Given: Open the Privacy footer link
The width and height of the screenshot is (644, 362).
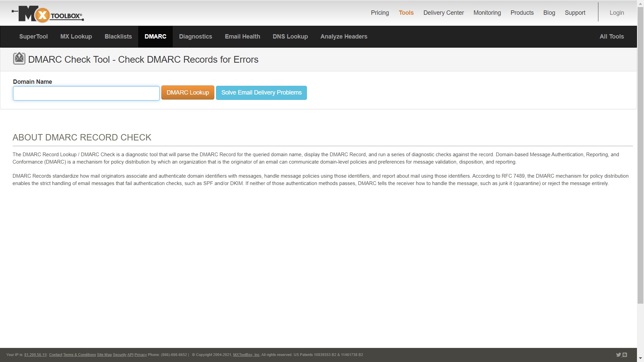Looking at the screenshot, I should pyautogui.click(x=141, y=355).
